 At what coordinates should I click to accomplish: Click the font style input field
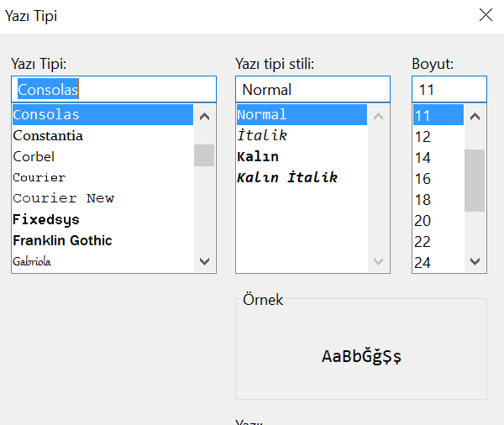[x=312, y=89]
